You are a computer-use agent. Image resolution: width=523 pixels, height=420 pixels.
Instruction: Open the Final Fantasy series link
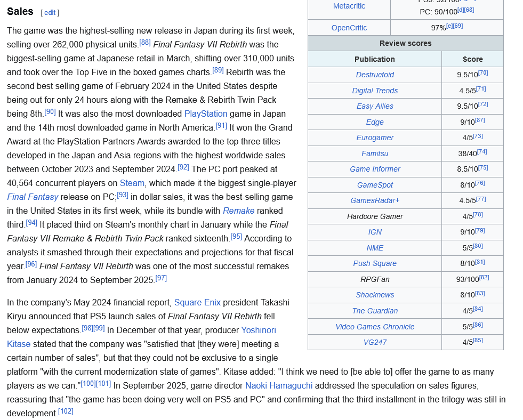[x=33, y=197]
